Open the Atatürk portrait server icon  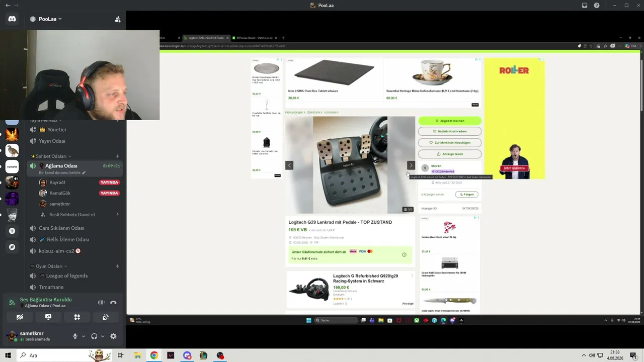(12, 215)
